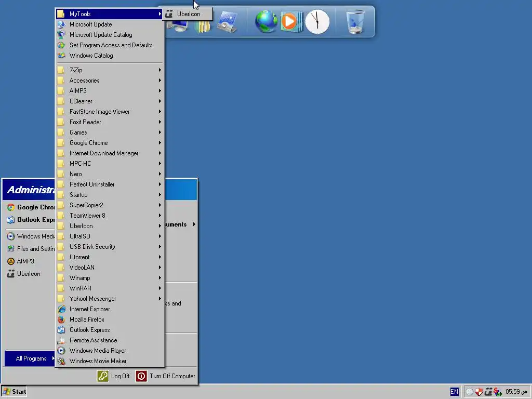Select SuperCopier2 menu entry
This screenshot has width=532, height=399.
tap(110, 205)
